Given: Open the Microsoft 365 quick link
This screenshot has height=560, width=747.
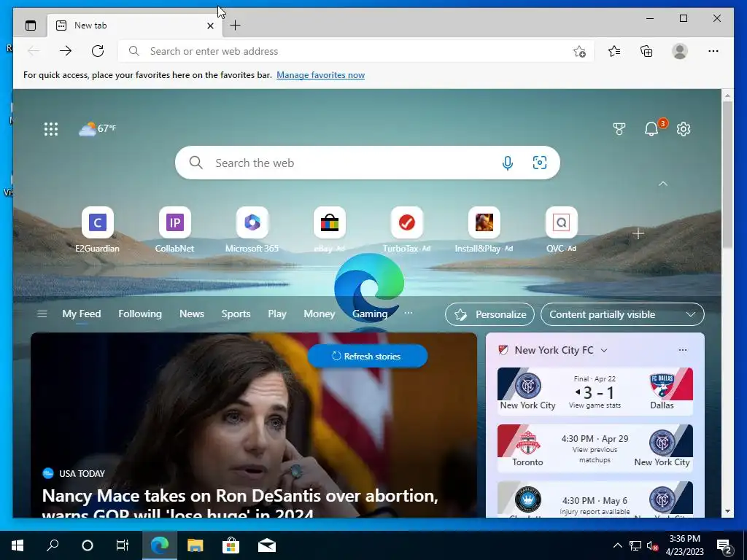Looking at the screenshot, I should coord(252,230).
